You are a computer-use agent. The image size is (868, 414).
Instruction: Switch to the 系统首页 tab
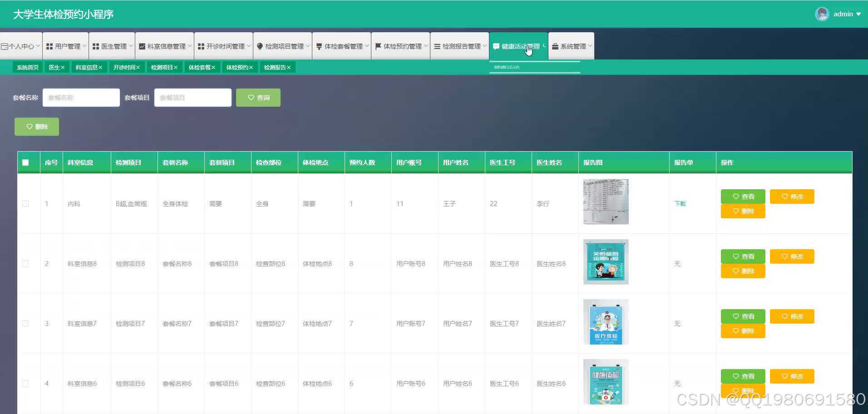pos(28,67)
